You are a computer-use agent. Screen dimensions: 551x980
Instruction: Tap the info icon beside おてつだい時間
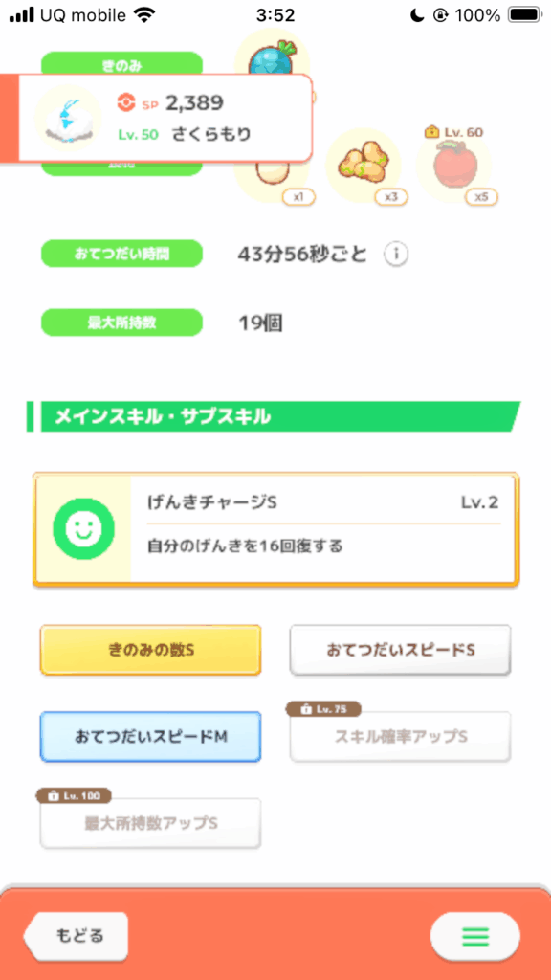(396, 255)
